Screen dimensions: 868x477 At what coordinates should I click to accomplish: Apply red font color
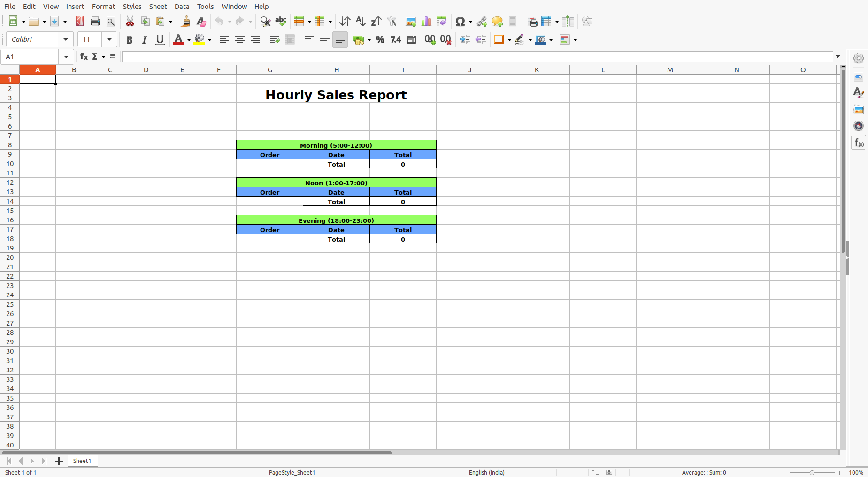click(x=178, y=39)
